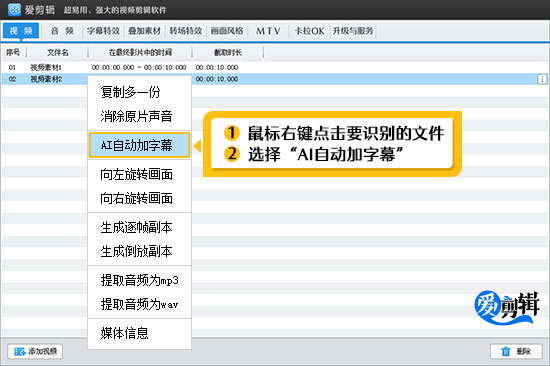The width and height of the screenshot is (550, 366).
Task: Select the 画面风格 tab
Action: point(227,31)
